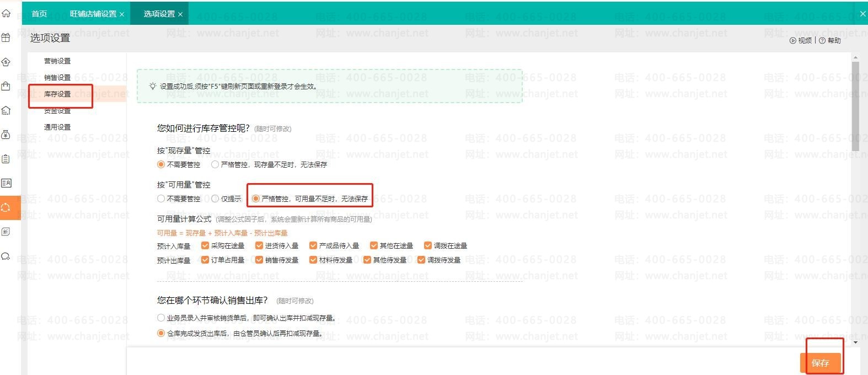Switch to the 首页 tab
This screenshot has width=868, height=375.
[x=39, y=14]
